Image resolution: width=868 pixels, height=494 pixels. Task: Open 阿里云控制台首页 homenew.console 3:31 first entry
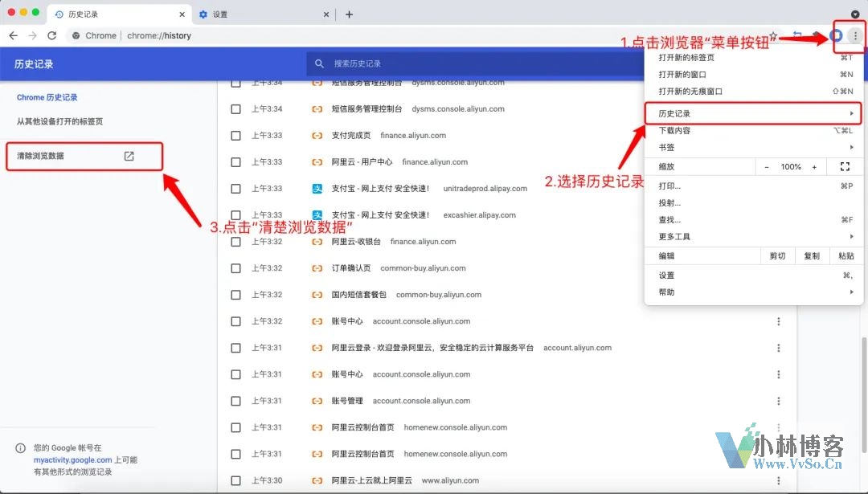click(x=363, y=427)
